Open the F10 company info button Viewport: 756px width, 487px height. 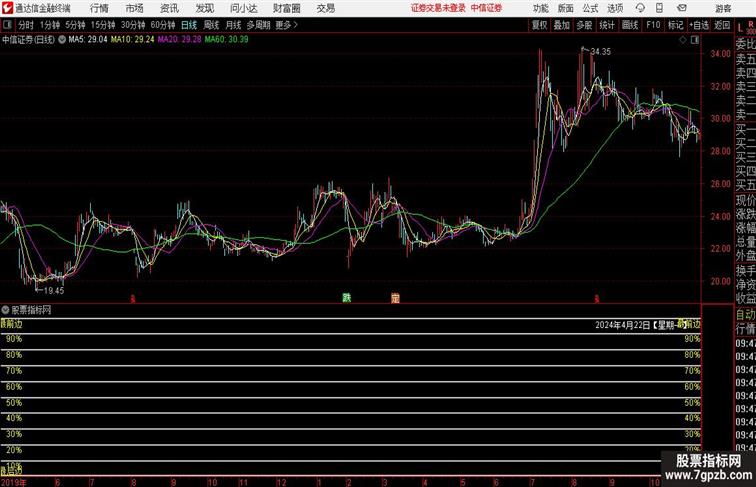click(x=653, y=25)
